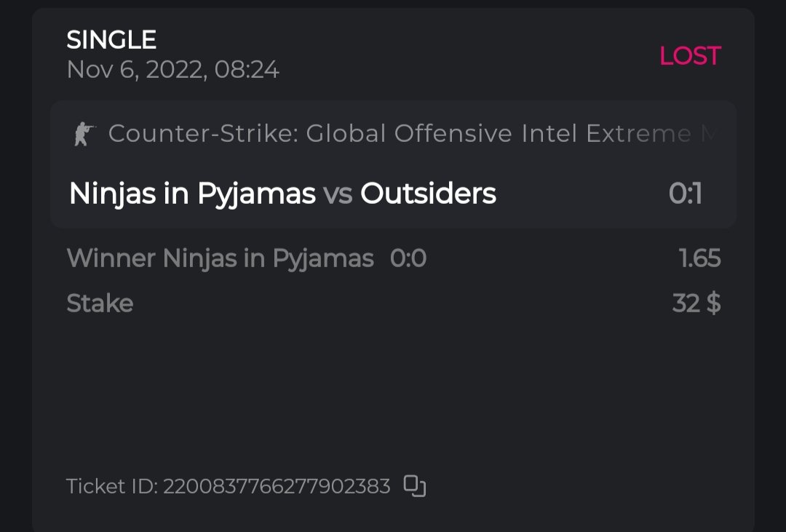
Task: Select the SINGLE bet type heading
Action: pos(111,39)
